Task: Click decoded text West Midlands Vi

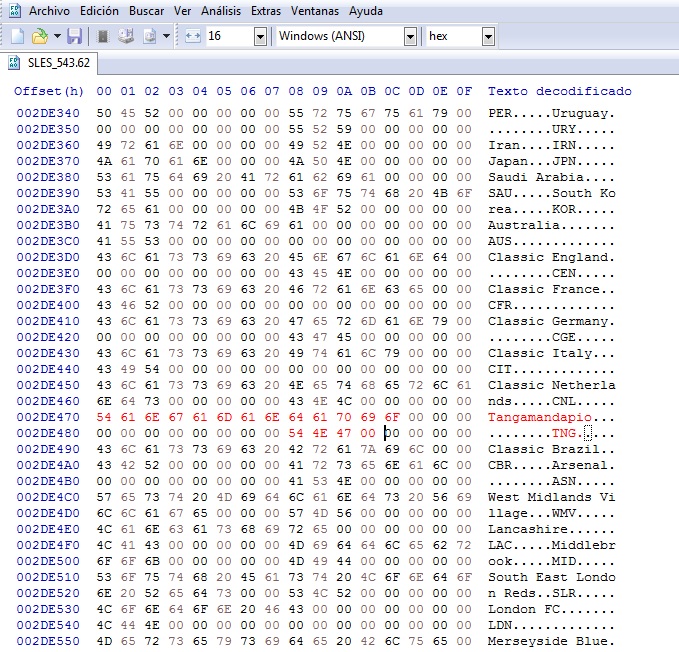Action: click(551, 497)
